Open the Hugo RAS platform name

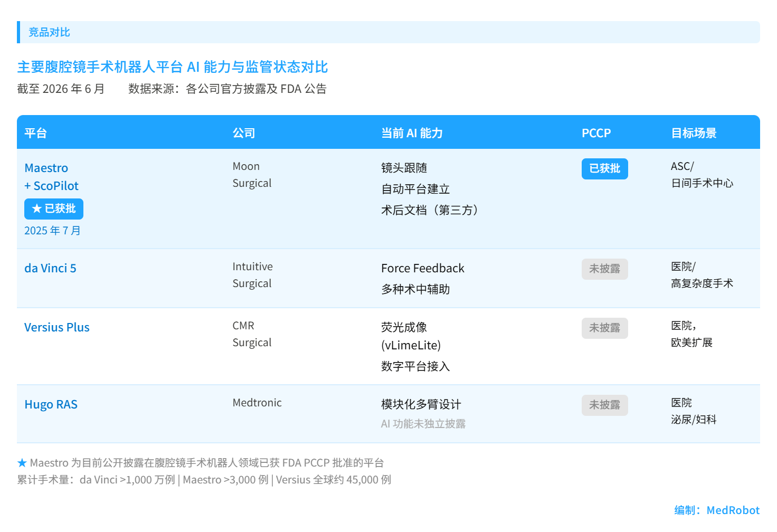51,404
